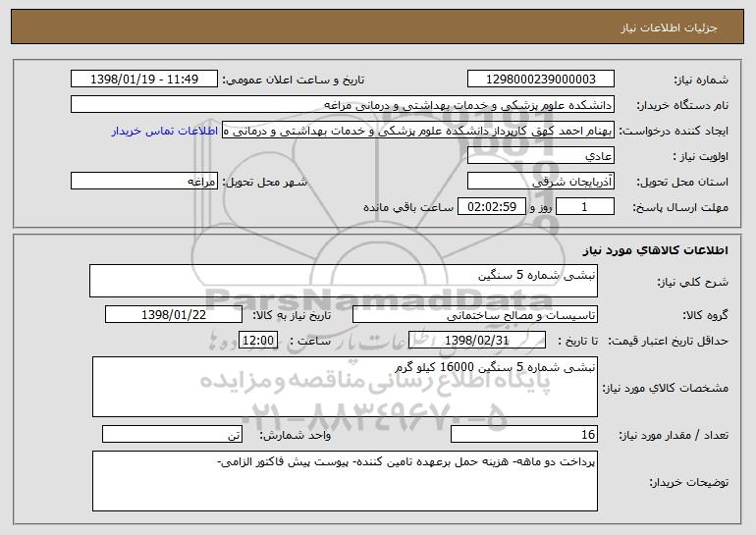Viewport: 756px width, 535px height.
Task: Click the label شماره نیاز
Action: [701, 80]
